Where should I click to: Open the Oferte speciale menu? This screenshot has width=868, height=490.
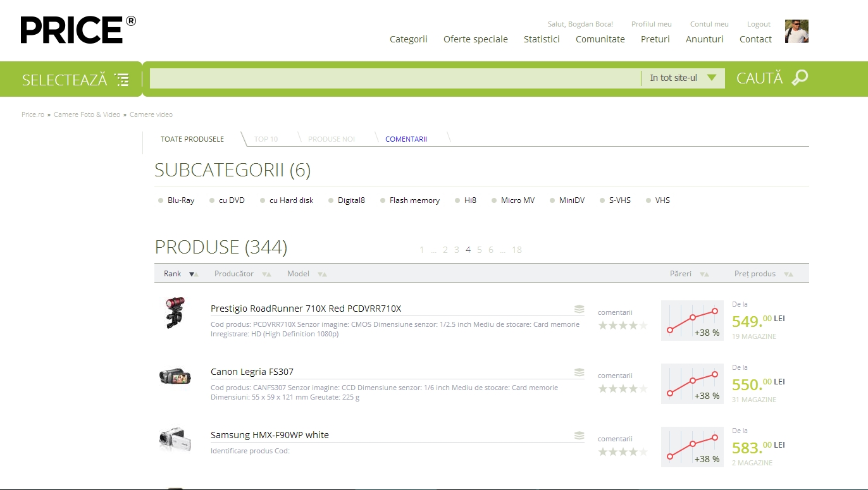(x=475, y=39)
